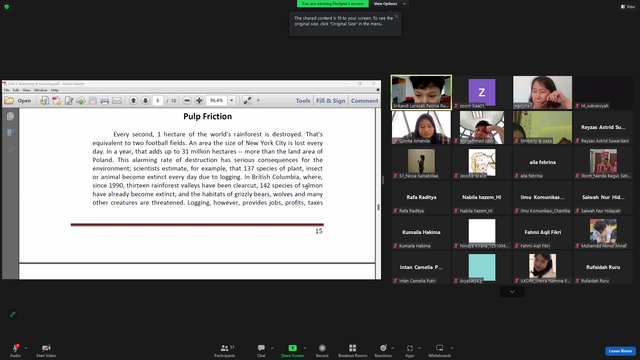Select the zoom baa01 participant tile
The width and height of the screenshot is (640, 360).
(482, 92)
